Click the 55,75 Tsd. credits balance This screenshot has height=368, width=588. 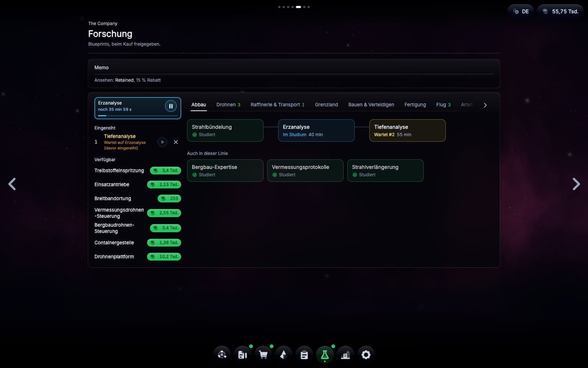[560, 11]
